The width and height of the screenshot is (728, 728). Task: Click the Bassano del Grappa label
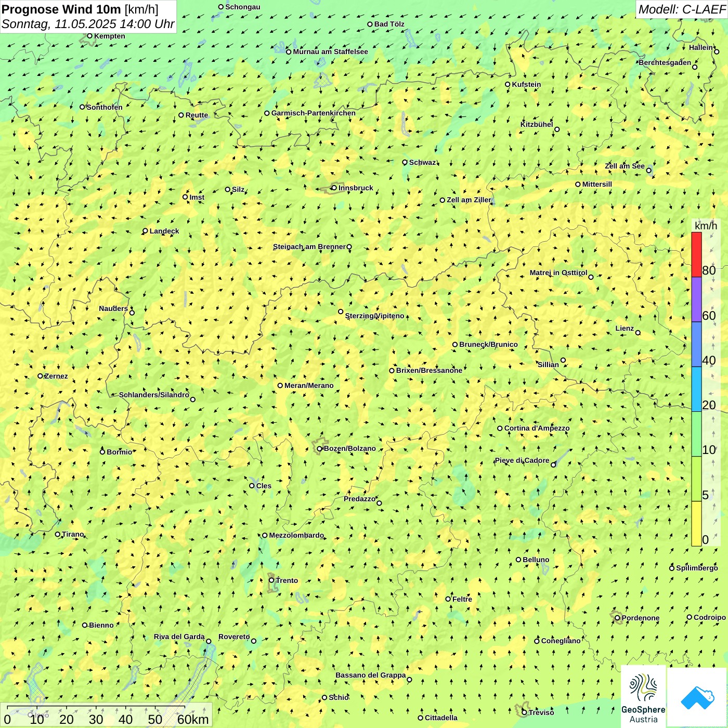coord(370,675)
